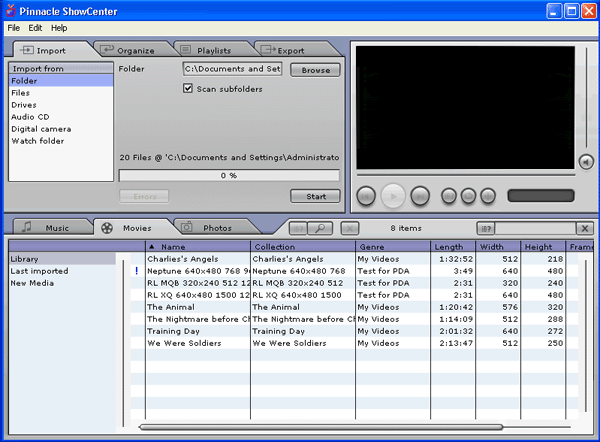This screenshot has height=442, width=600.
Task: Click the horizontal scrollbar below the table
Action: (x=321, y=427)
